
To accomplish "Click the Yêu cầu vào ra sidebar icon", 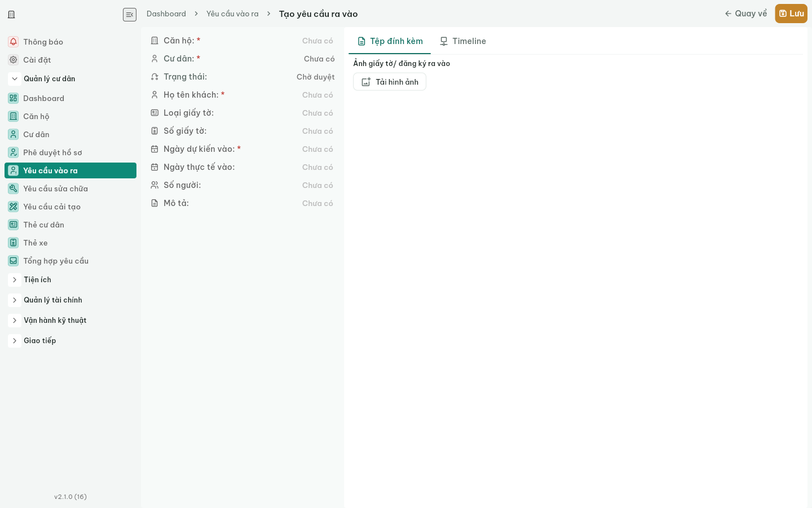I will tap(14, 170).
